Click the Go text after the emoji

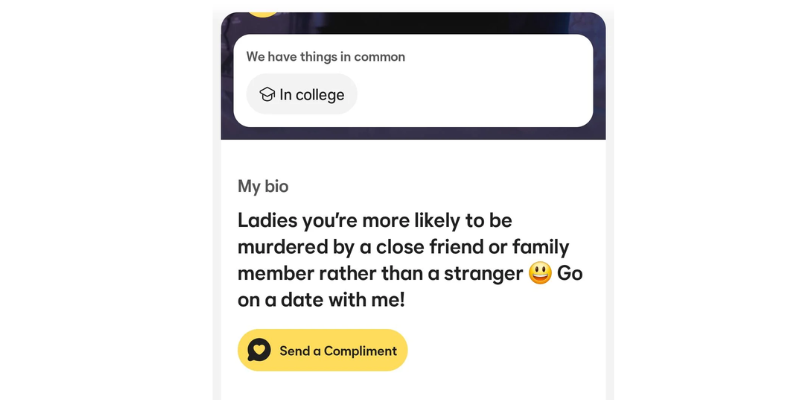570,273
